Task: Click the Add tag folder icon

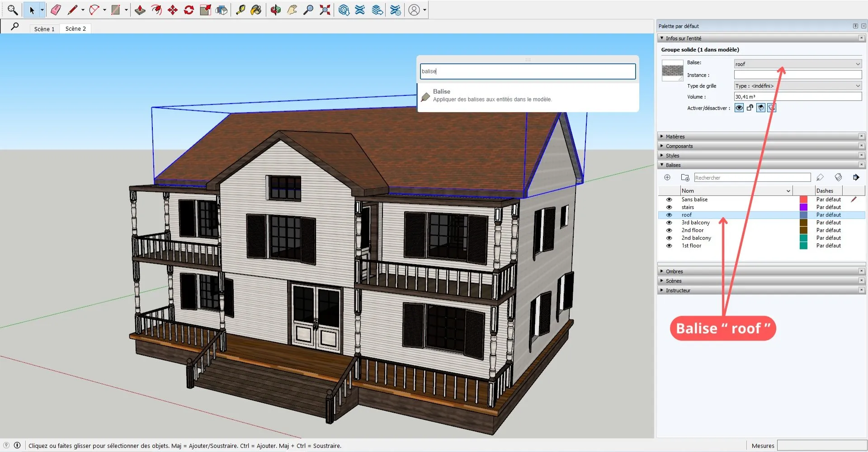Action: tap(685, 177)
